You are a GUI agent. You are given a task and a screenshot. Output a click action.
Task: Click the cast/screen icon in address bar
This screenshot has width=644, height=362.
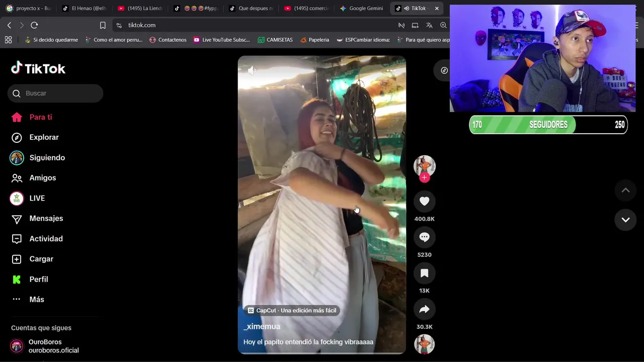(415, 25)
